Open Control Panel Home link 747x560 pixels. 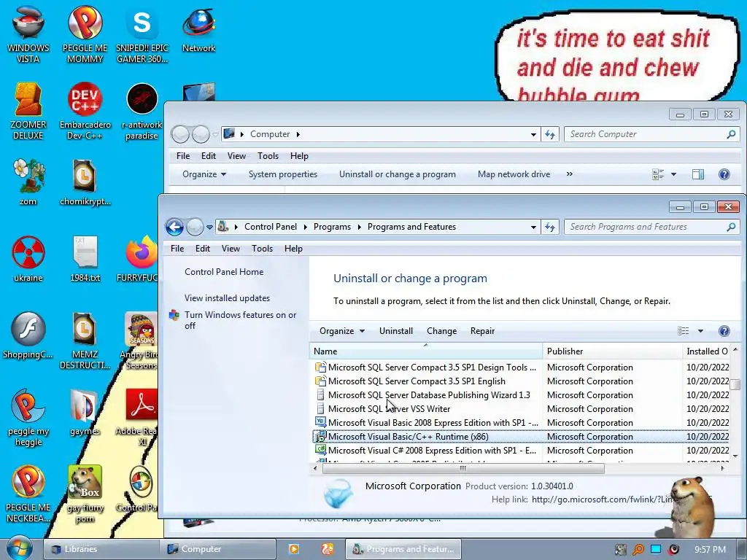point(224,272)
